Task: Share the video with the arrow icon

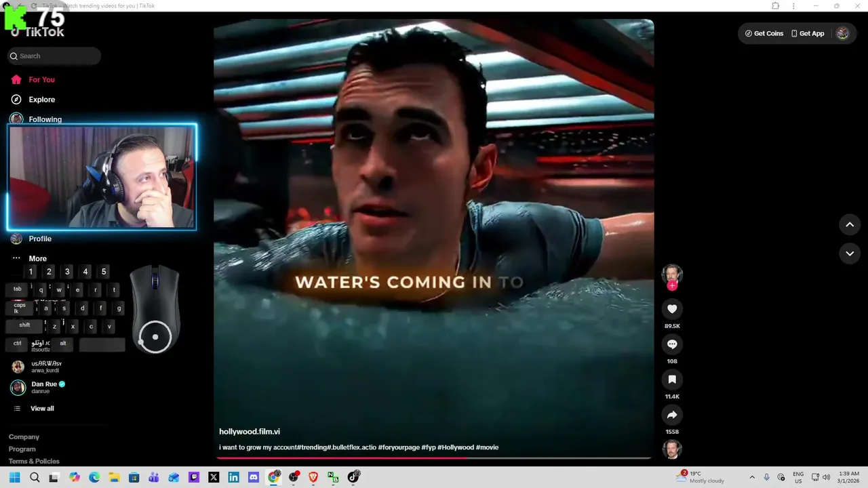Action: click(x=672, y=415)
